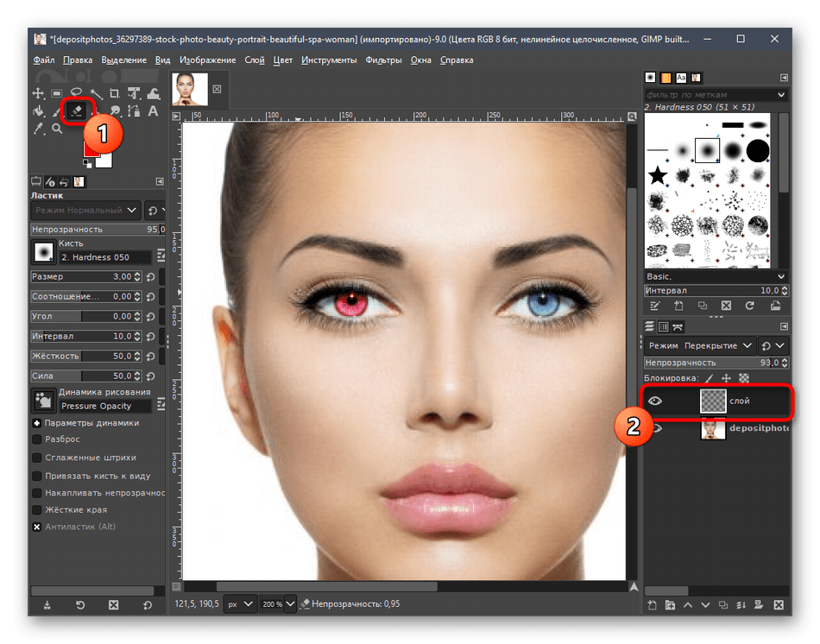Click the Fuzzy Select magic wand
The image size is (820, 644).
pyautogui.click(x=95, y=93)
